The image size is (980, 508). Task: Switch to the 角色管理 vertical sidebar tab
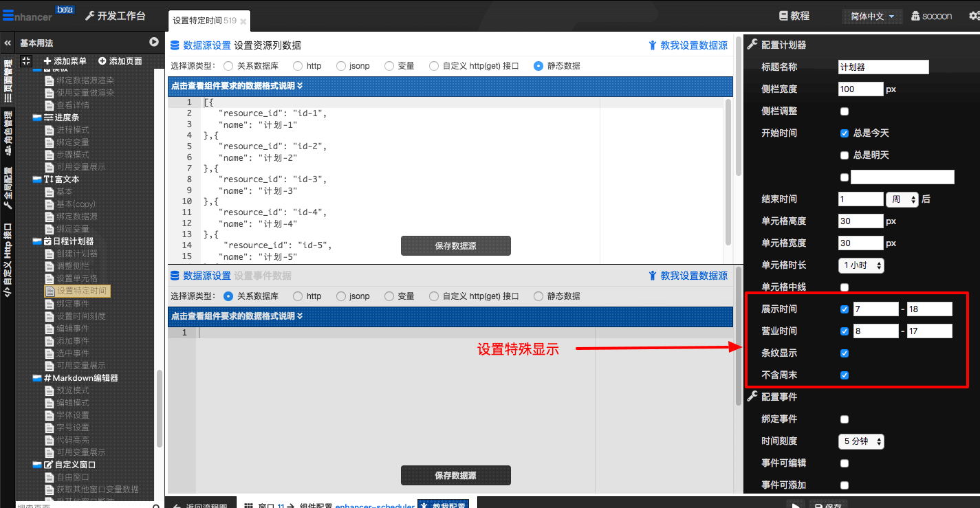[8, 133]
